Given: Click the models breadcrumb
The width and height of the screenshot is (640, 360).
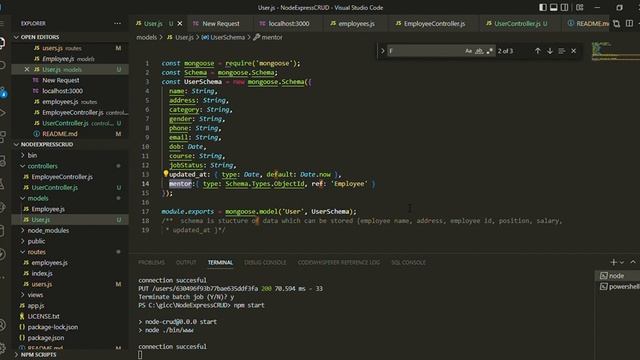Looking at the screenshot, I should click(x=147, y=37).
